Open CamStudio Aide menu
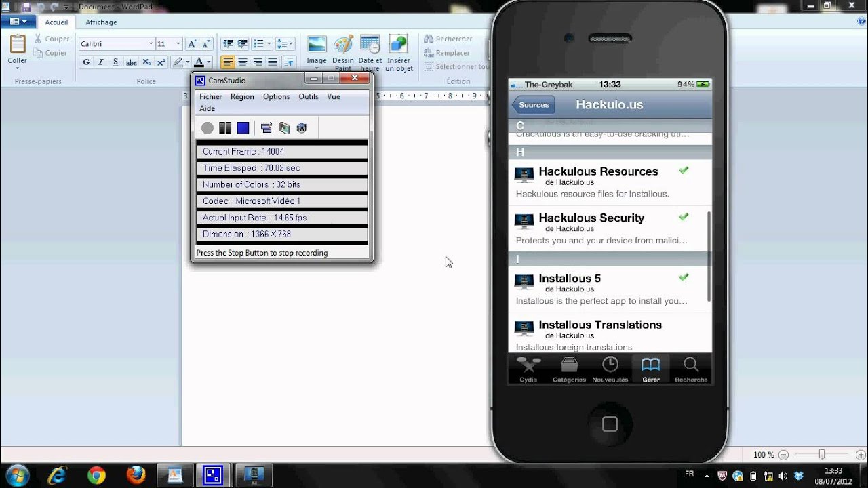 208,108
